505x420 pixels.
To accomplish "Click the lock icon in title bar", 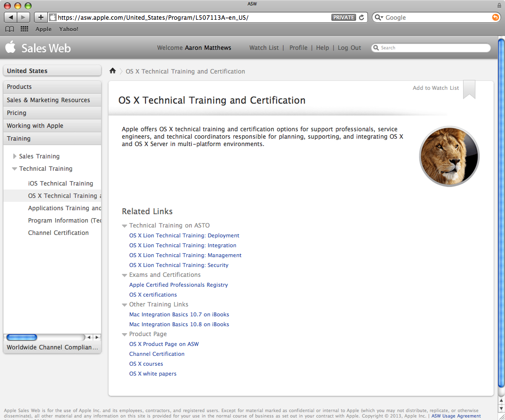I will 499,5.
